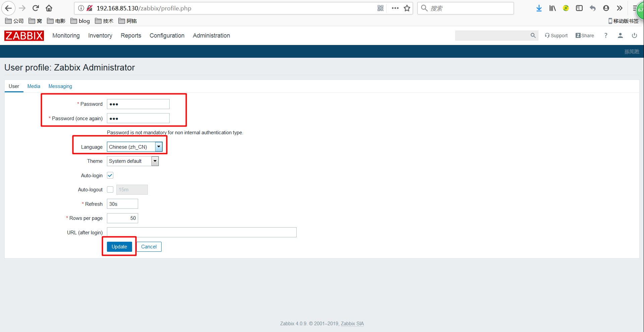The image size is (644, 332).
Task: Click the Update button
Action: click(x=119, y=246)
